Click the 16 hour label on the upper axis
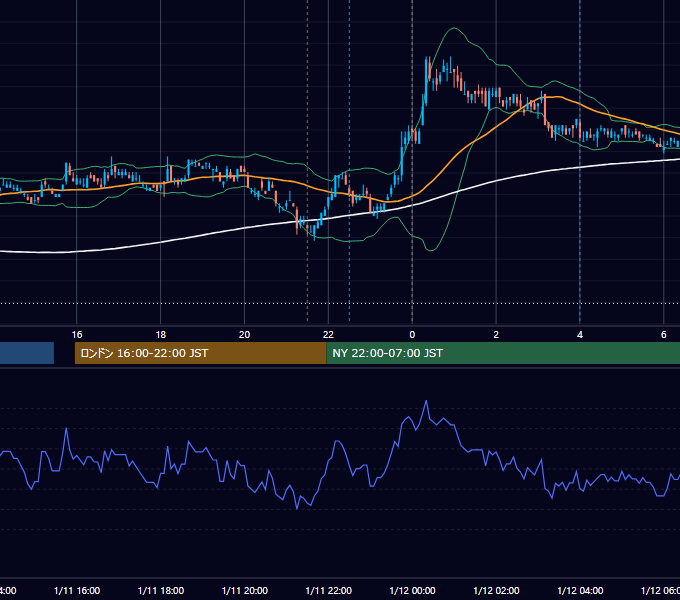Screen dimensions: 680x600 click(77, 335)
